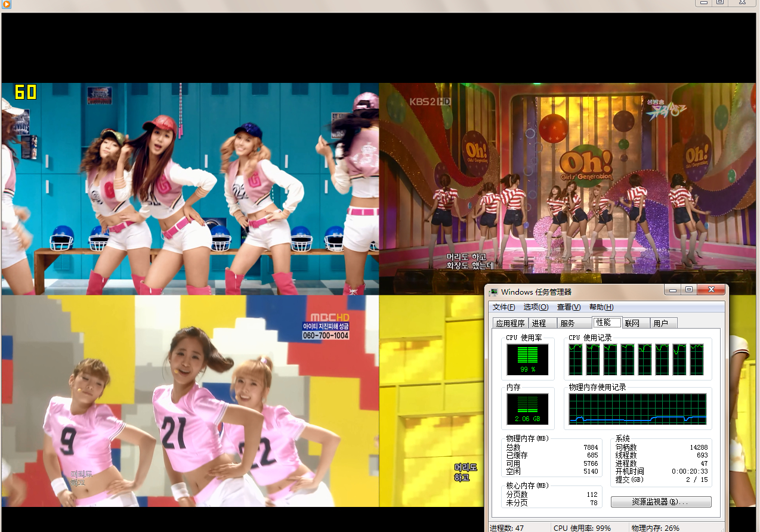Viewport: 760px width, 532px height.
Task: Click the value 7884 beside 总数
Action: 591,447
